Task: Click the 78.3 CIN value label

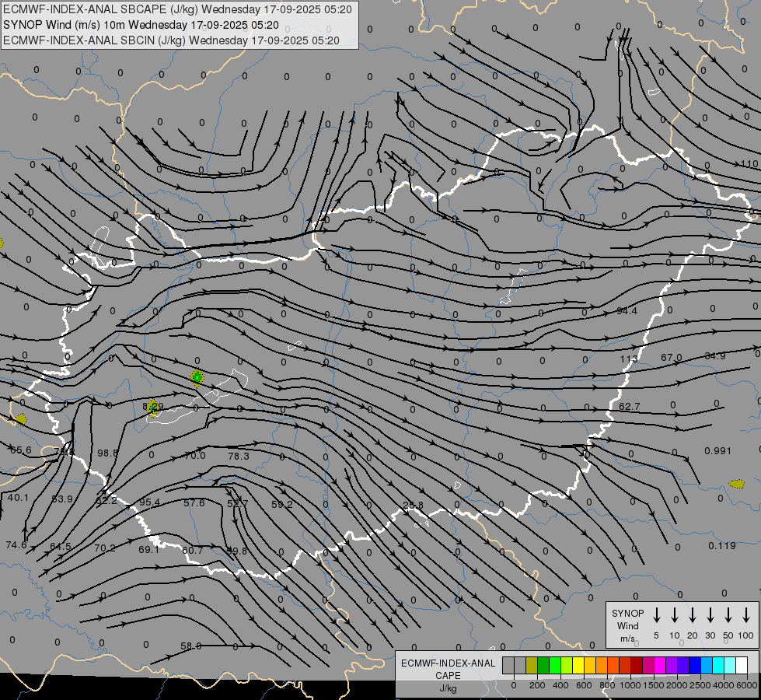Action: coord(239,456)
